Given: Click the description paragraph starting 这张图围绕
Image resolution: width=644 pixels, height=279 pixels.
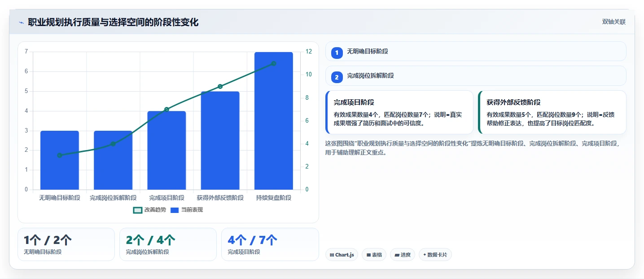Looking at the screenshot, I should tap(473, 148).
